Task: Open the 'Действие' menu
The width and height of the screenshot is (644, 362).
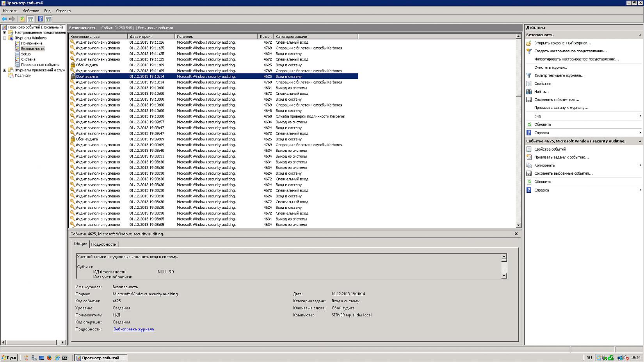Action: (31, 11)
